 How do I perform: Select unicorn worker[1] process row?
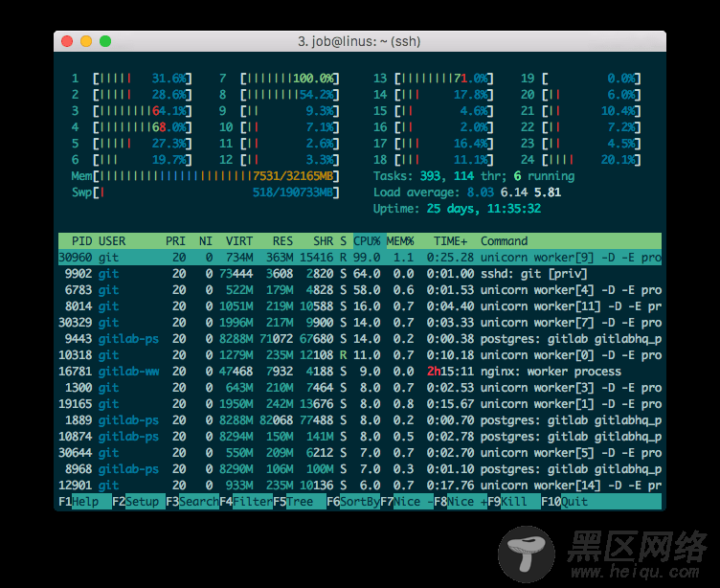[360, 404]
